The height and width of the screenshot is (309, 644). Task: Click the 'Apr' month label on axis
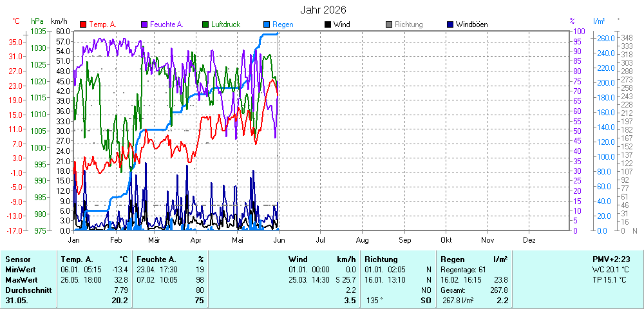196,239
